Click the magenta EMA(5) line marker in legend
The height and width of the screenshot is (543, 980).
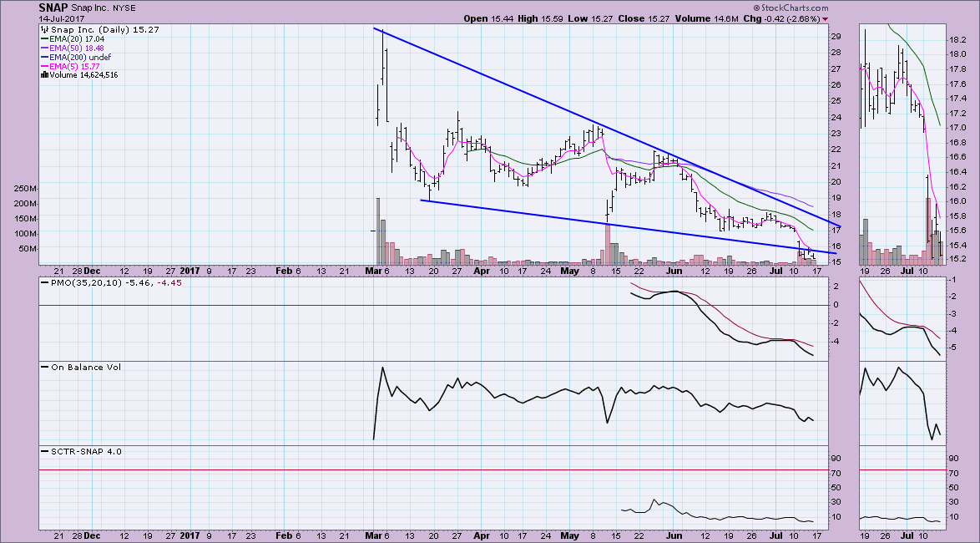45,66
